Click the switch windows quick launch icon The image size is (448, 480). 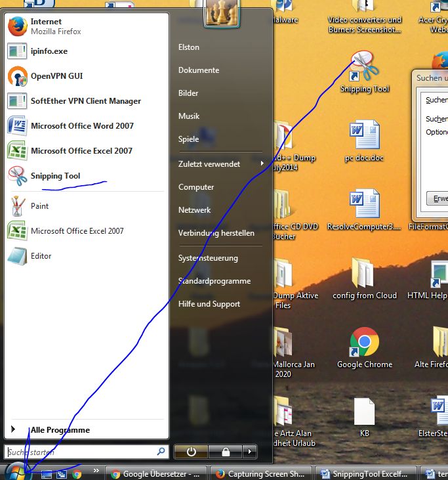pos(62,474)
